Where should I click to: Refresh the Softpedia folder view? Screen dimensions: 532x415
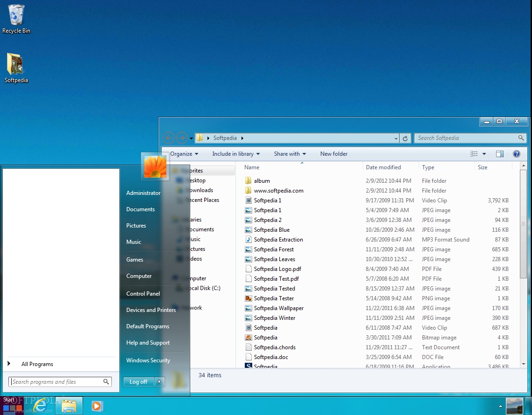point(405,138)
